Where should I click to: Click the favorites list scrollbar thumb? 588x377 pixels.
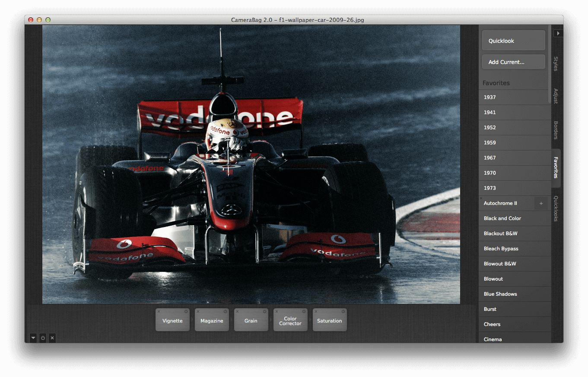(549, 64)
